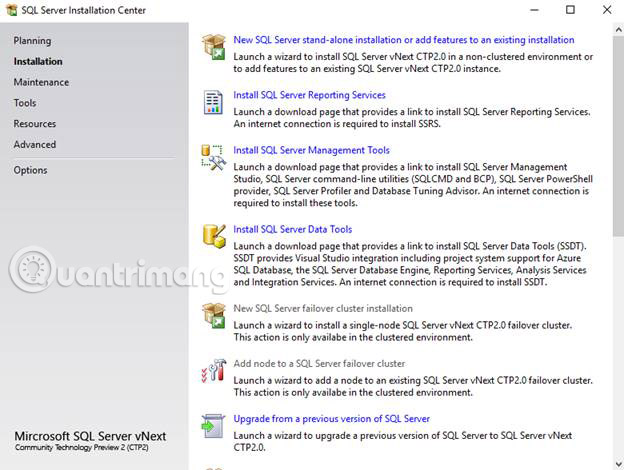Open the Planning section
The image size is (624, 470).
pyautogui.click(x=32, y=41)
